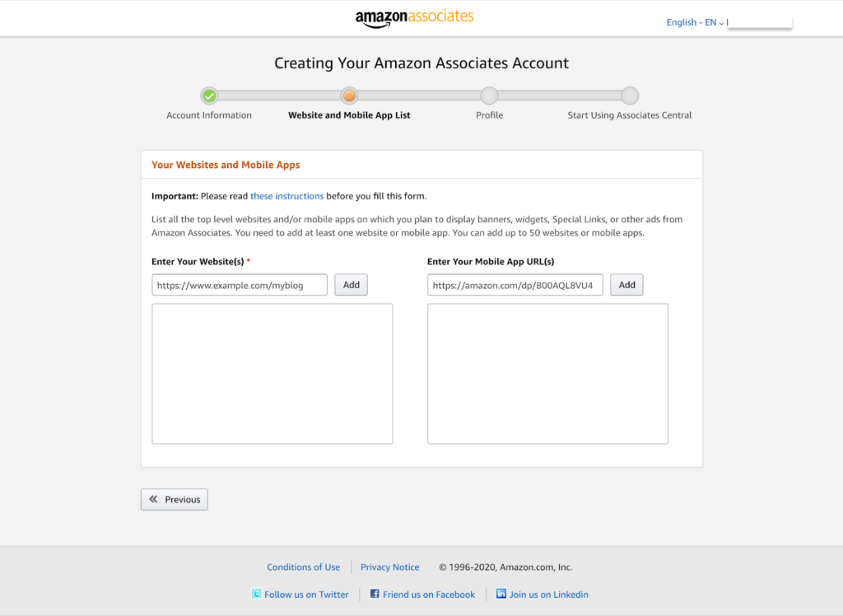
Task: Click the green checkmark on Account Information step
Action: coord(208,95)
